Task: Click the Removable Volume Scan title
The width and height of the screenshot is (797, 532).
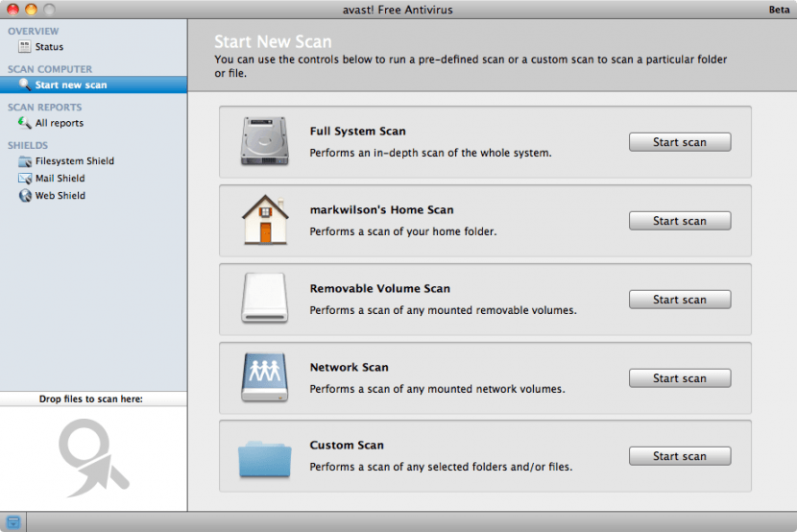Action: pyautogui.click(x=380, y=289)
